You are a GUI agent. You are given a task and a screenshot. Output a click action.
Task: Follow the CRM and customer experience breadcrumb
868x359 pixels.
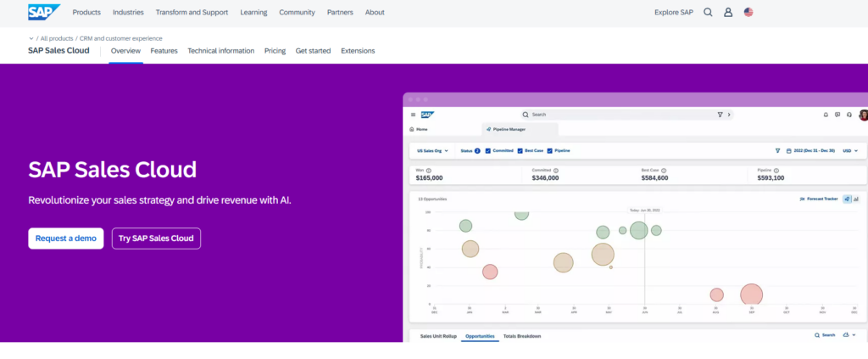click(120, 39)
